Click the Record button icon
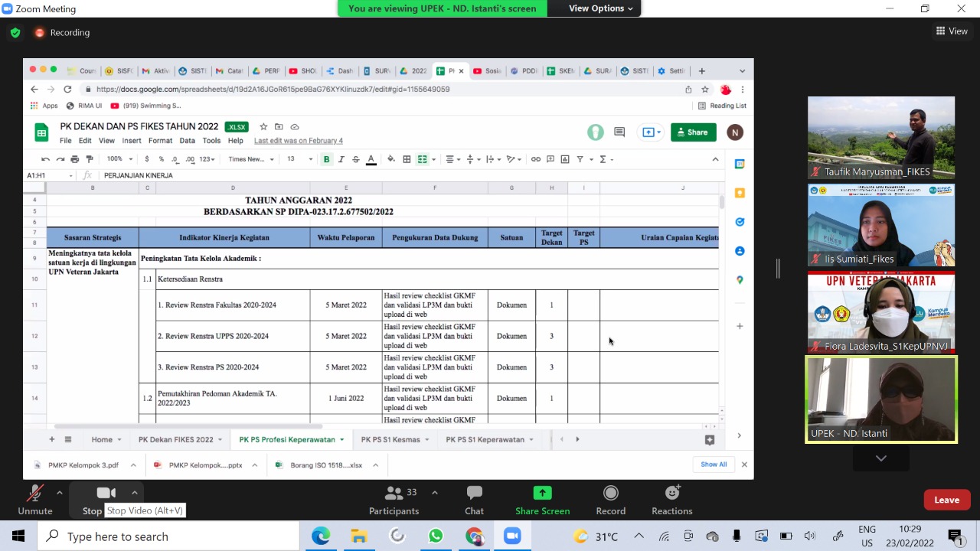 coord(610,494)
